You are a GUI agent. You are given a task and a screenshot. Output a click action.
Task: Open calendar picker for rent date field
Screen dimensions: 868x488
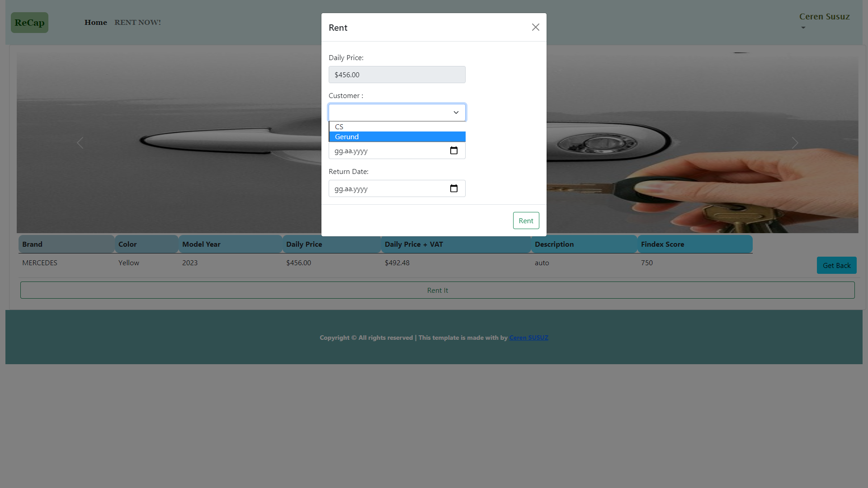[x=454, y=150]
